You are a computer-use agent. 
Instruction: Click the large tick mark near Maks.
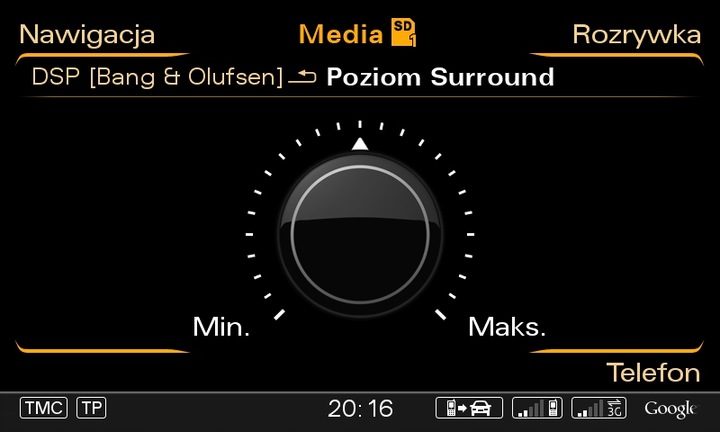pyautogui.click(x=440, y=314)
